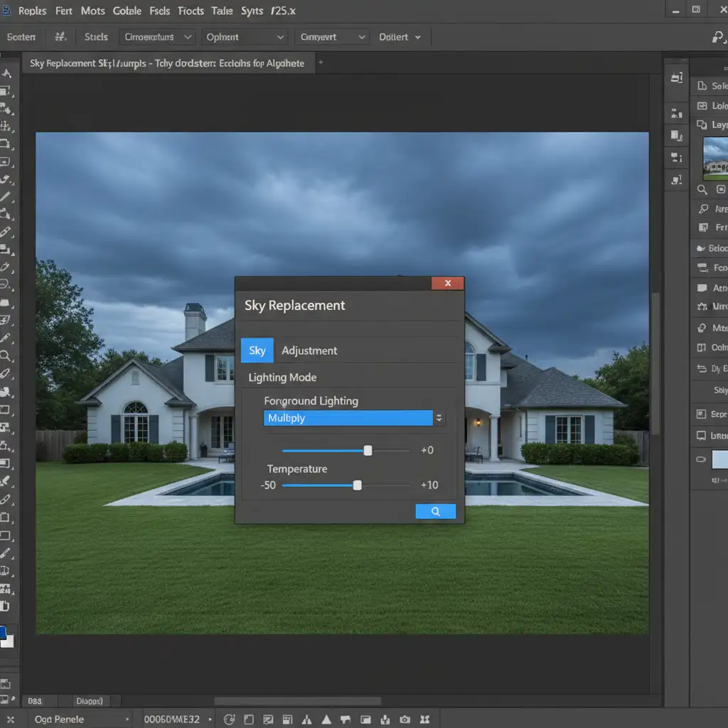Click the grid icon beside Scelen in options bar
The width and height of the screenshot is (728, 728).
click(61, 37)
